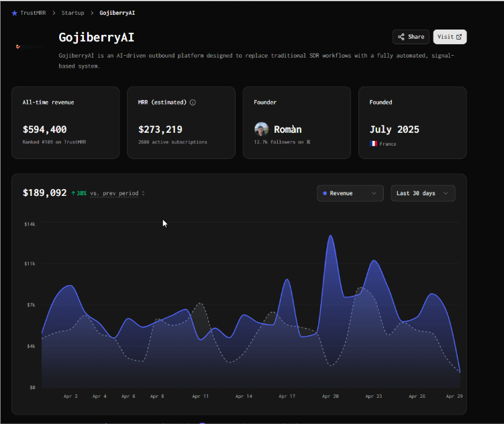This screenshot has height=424, width=504.
Task: Select the GojiberryAI breadcrumb item
Action: click(117, 13)
